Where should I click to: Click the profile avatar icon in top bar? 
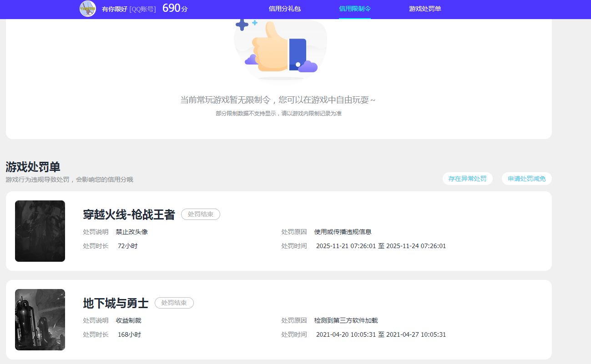tap(88, 9)
